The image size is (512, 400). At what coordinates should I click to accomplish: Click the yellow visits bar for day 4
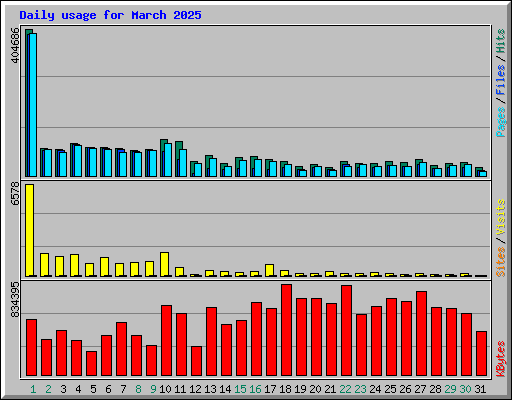[74, 265]
